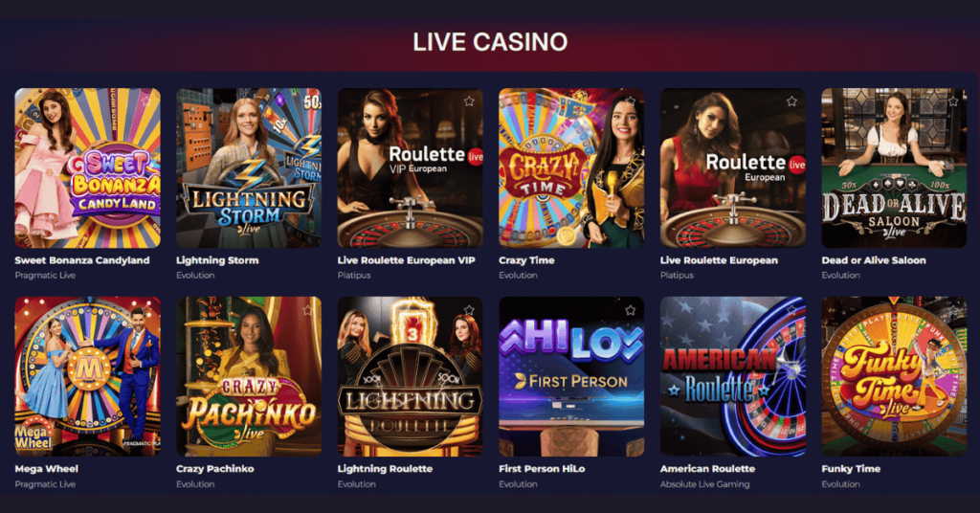Screen dimensions: 980x513
Task: Open First Person HiLo tile image
Action: coord(571,376)
